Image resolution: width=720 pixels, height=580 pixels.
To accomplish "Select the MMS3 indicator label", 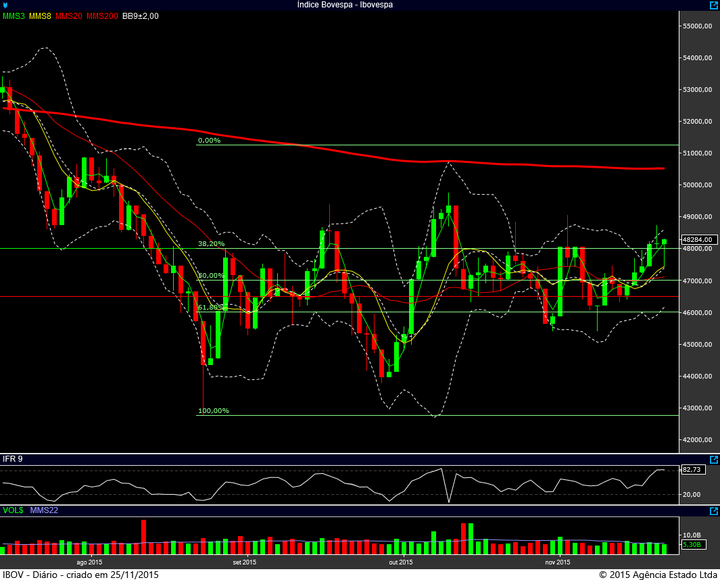I will [x=13, y=16].
